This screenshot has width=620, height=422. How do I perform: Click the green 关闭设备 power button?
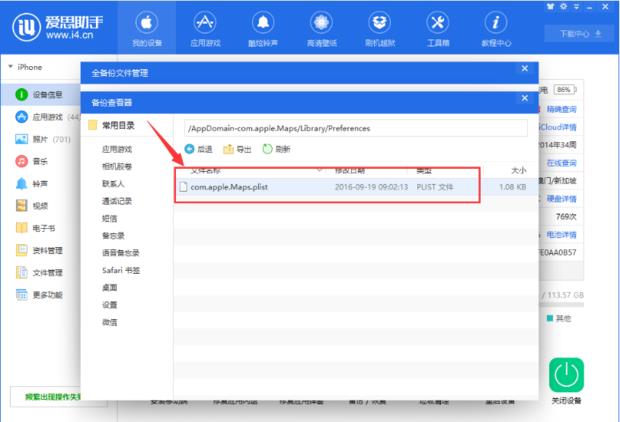click(x=566, y=375)
